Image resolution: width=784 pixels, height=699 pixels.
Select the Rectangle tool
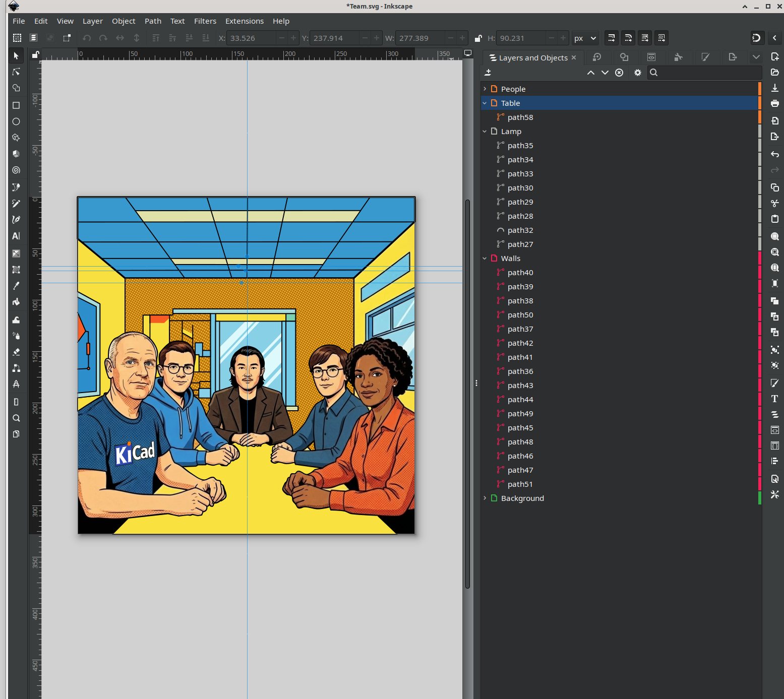click(x=16, y=105)
